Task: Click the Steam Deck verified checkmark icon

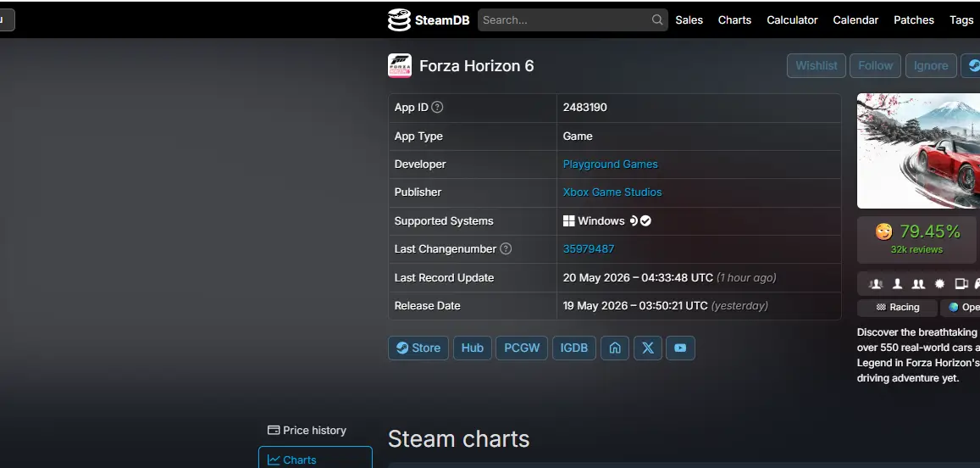Action: pos(645,221)
